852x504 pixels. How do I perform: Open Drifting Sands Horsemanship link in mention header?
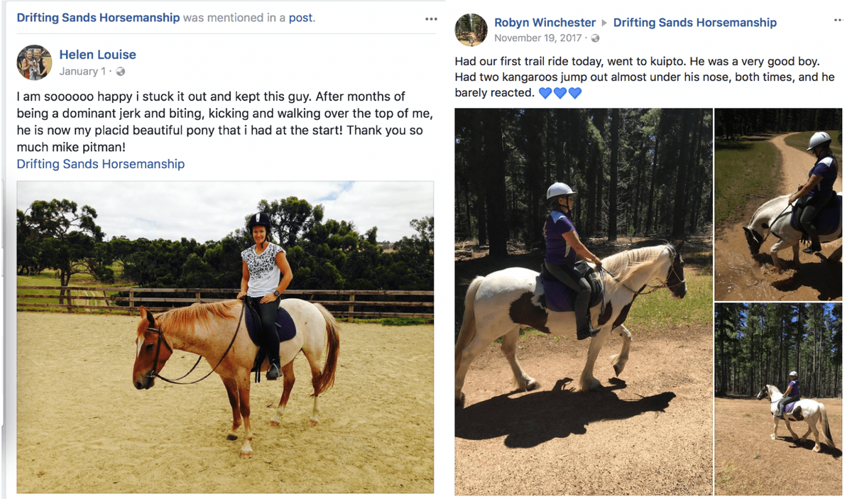(98, 18)
